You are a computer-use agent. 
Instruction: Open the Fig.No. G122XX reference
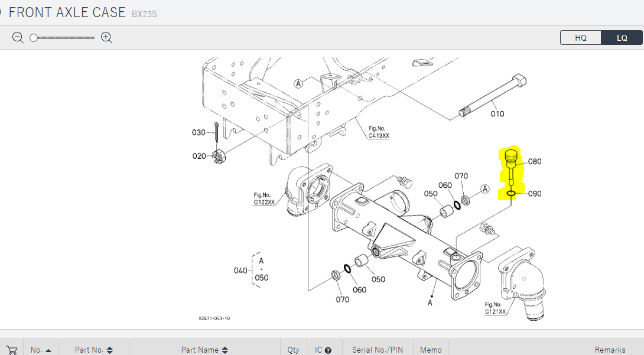(264, 198)
